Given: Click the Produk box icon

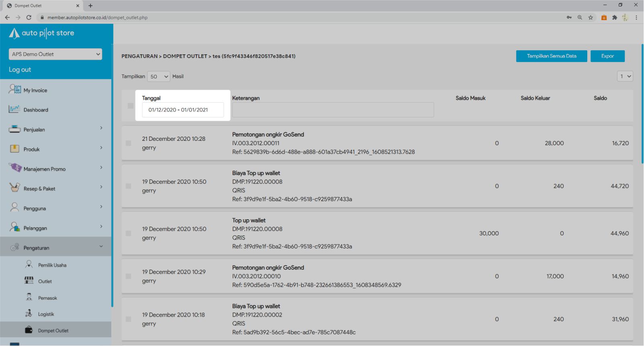Looking at the screenshot, I should tap(14, 149).
